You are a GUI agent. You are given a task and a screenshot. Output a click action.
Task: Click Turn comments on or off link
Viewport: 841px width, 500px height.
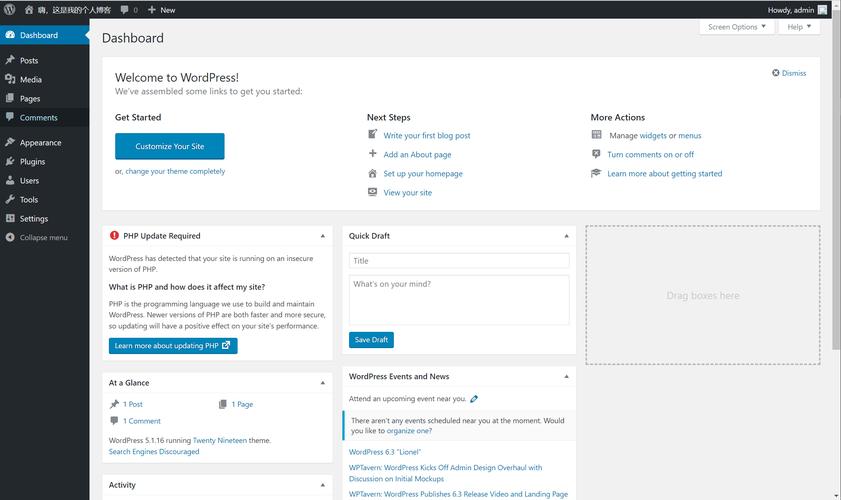[x=650, y=155]
